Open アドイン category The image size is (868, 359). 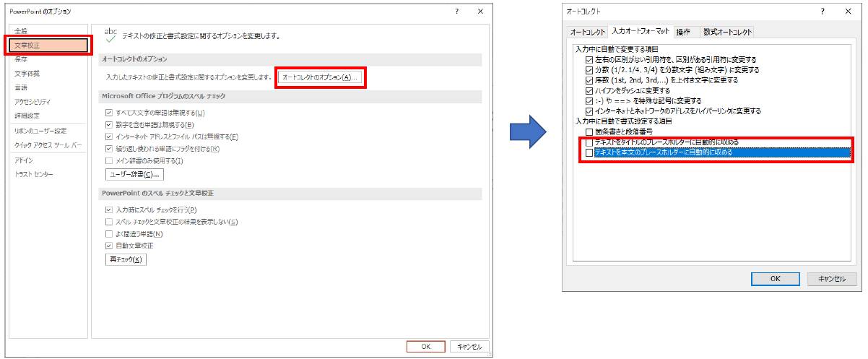click(x=23, y=160)
